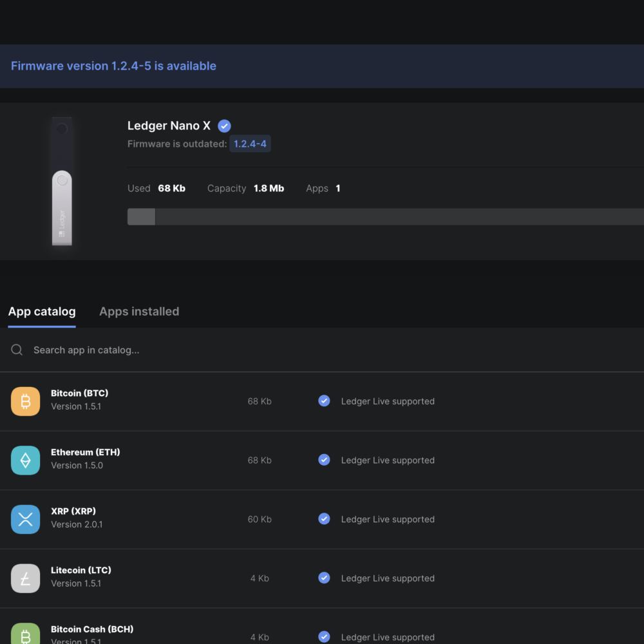Click Ethereum's Ledger Live supported checkmark
Screen dimensions: 644x644
[324, 460]
